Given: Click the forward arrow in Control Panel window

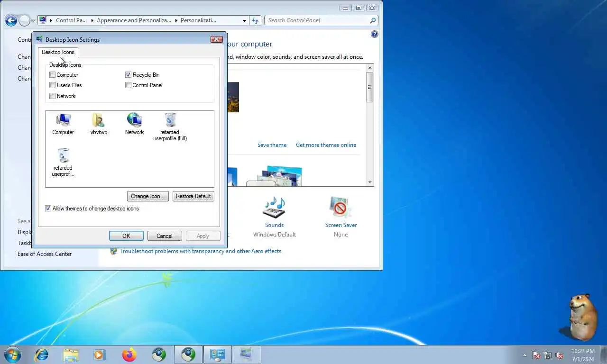Looking at the screenshot, I should click(24, 20).
